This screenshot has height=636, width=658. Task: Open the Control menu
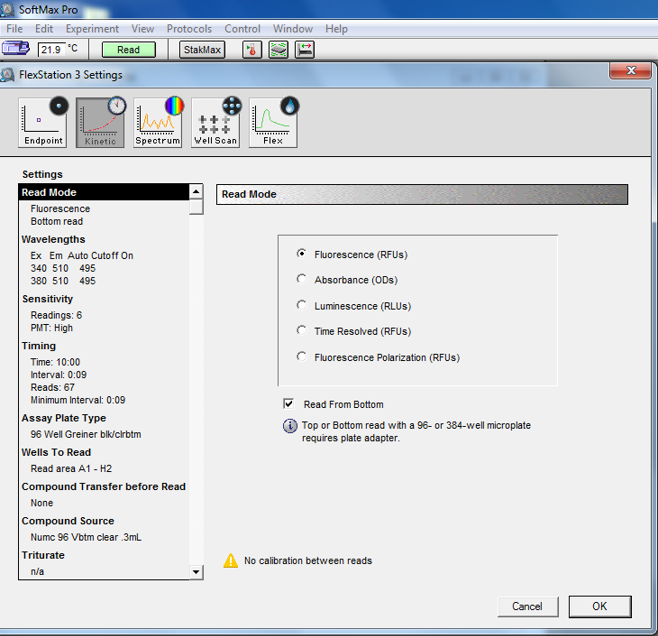click(x=243, y=29)
